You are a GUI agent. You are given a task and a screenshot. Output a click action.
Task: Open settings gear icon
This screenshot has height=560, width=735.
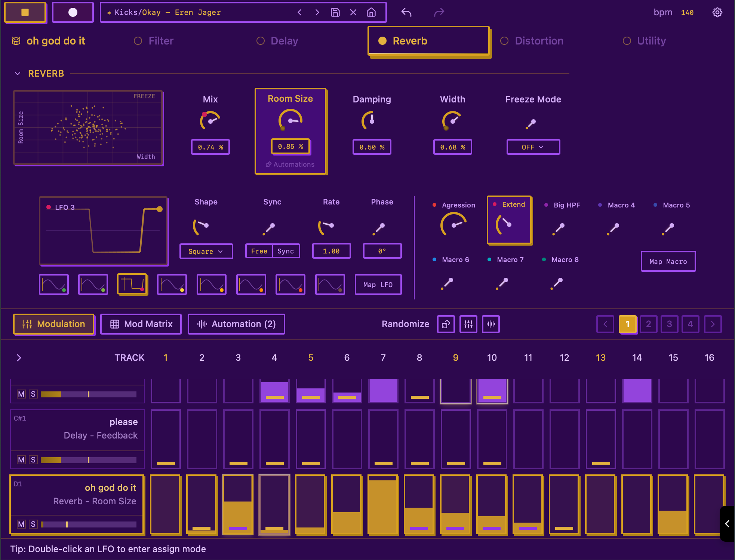717,12
